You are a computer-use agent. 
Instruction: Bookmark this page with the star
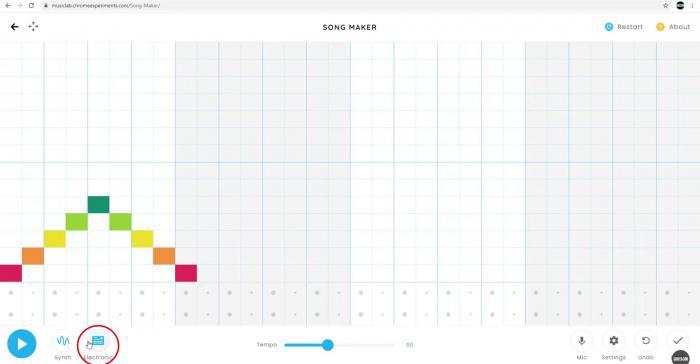coord(666,5)
